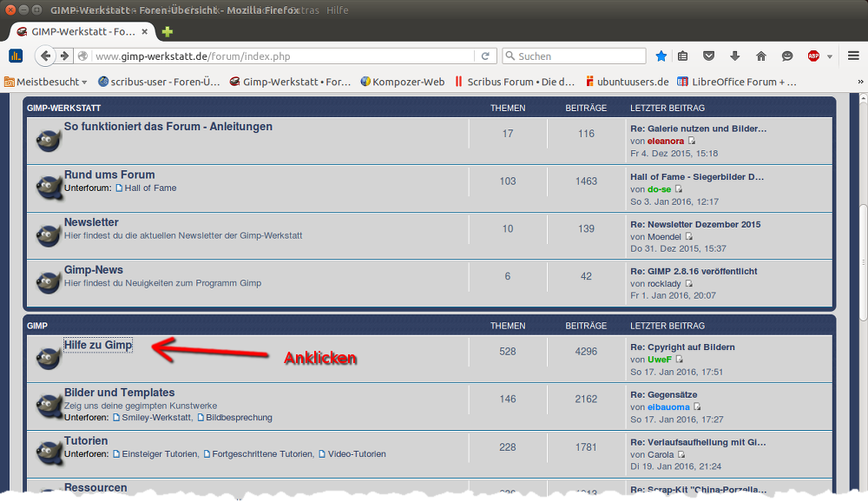Close the GIMP-Werkstatt tab
Viewport: 868px width, 502px height.
144,31
